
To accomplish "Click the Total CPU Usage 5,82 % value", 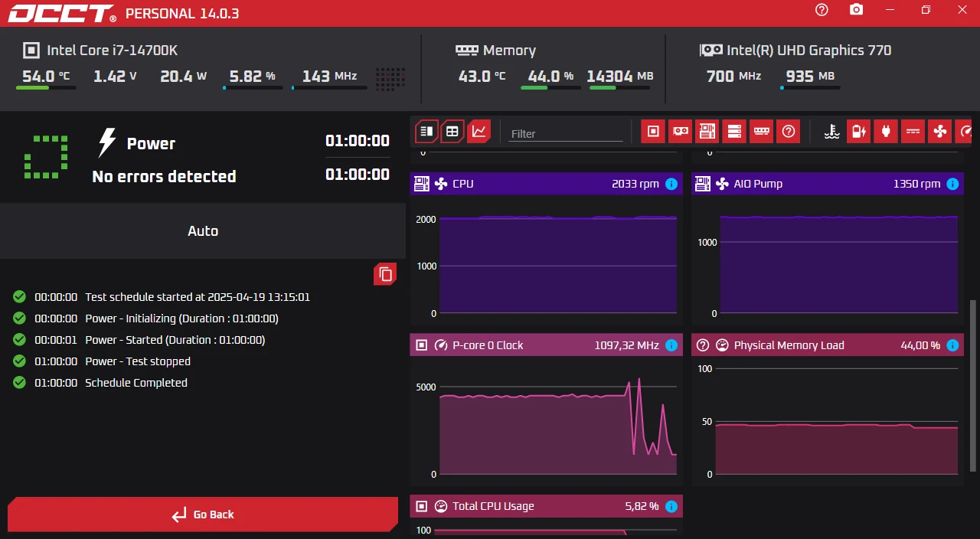I will (x=642, y=506).
